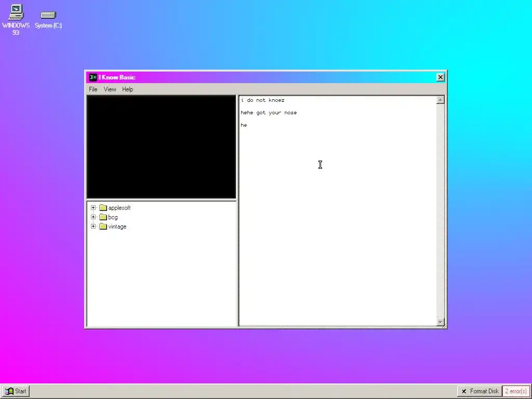This screenshot has height=399, width=532.
Task: Close the I Know Basic window
Action: 441,77
